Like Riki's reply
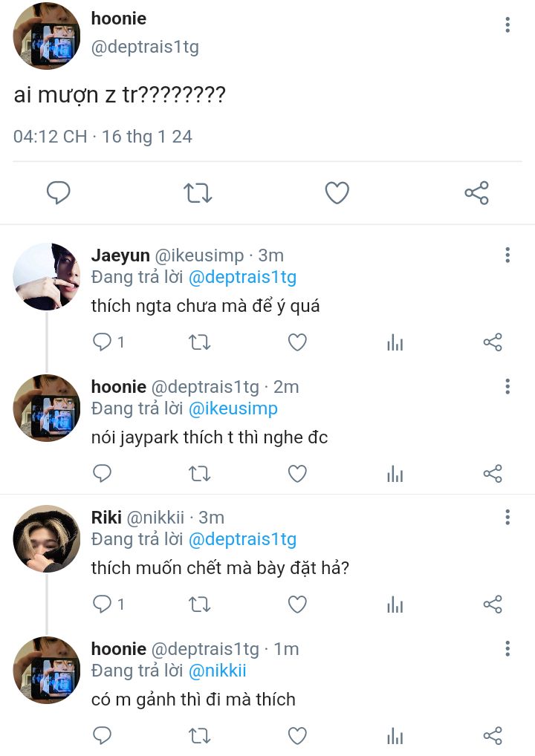535x756 pixels. pos(297,605)
